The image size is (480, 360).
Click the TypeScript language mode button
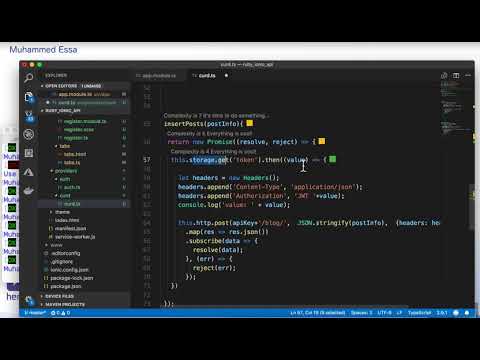point(419,313)
